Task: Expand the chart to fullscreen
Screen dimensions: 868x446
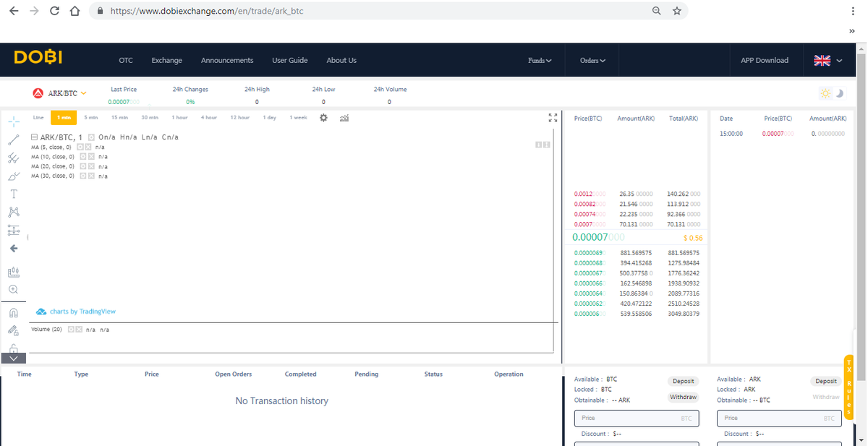Action: (x=553, y=117)
